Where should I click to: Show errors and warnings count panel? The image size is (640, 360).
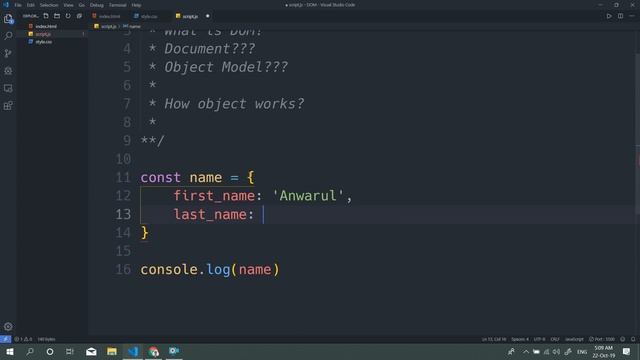[23, 339]
